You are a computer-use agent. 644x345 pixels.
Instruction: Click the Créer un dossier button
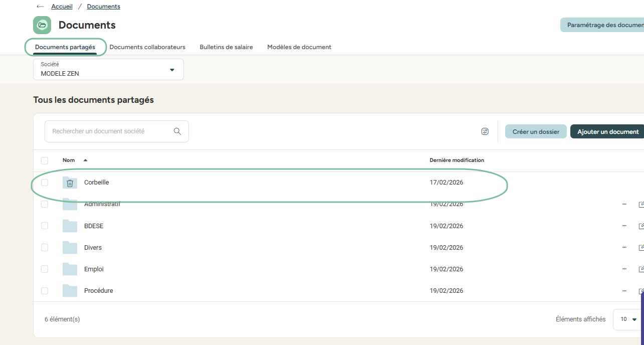click(536, 131)
